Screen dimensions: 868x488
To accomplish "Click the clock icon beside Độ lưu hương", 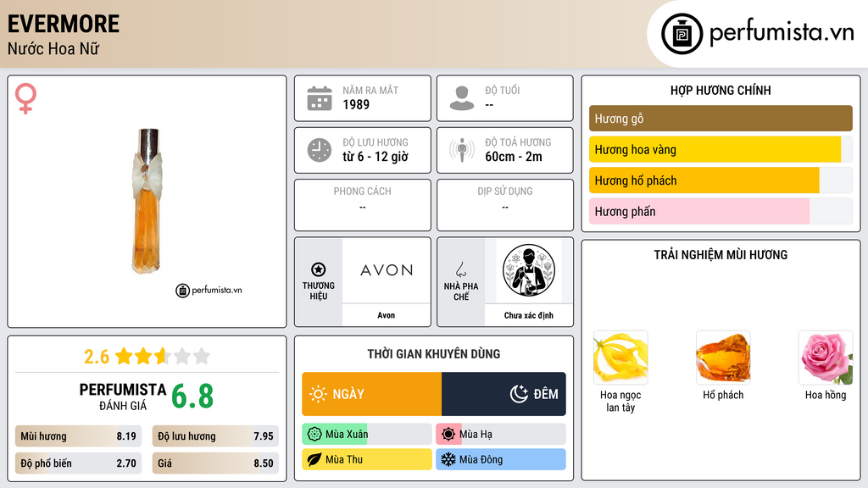I will pyautogui.click(x=320, y=150).
